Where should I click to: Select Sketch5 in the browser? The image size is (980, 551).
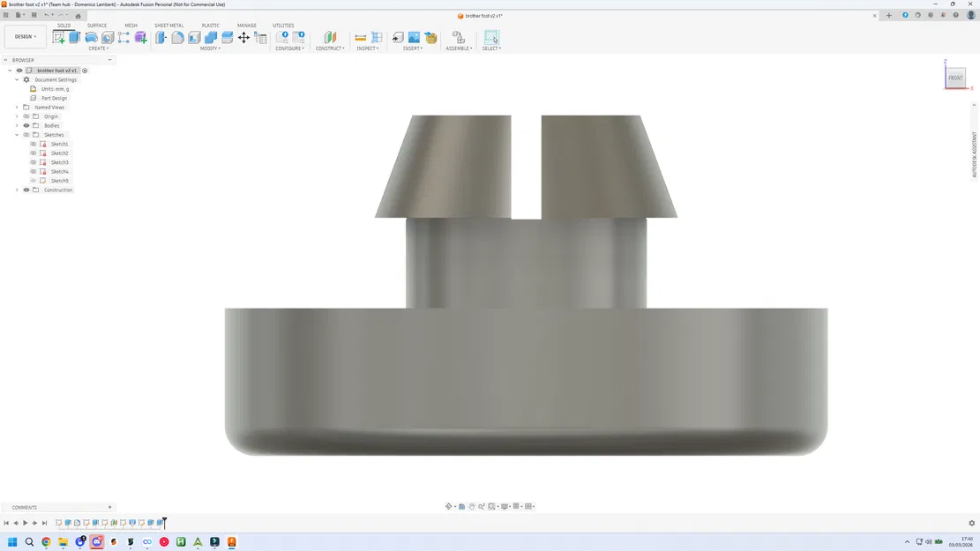click(x=60, y=181)
